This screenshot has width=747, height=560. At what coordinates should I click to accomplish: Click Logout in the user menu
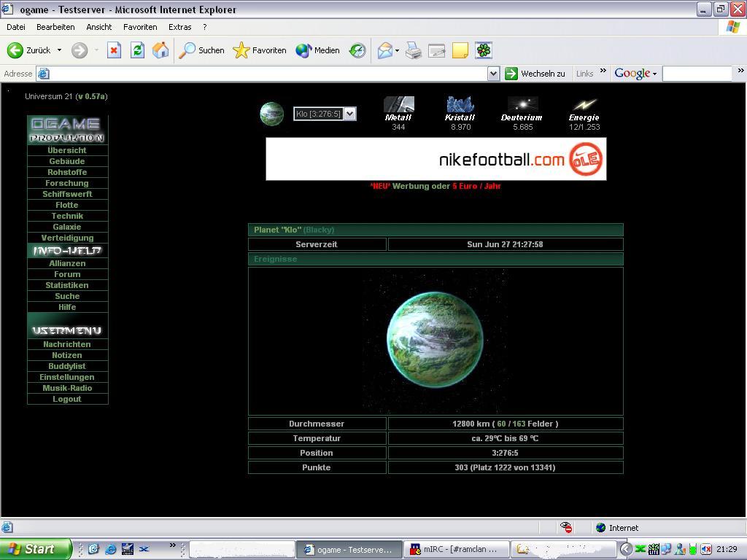coord(67,399)
